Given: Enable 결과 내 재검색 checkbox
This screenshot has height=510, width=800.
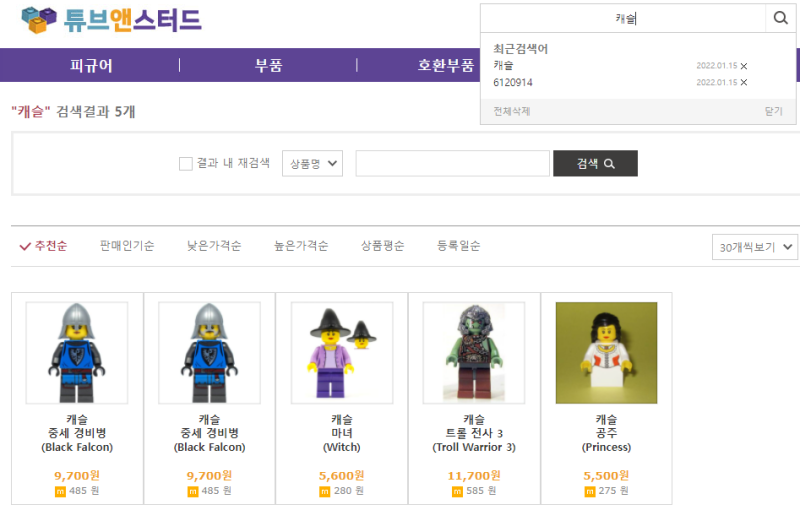Looking at the screenshot, I should (x=186, y=164).
